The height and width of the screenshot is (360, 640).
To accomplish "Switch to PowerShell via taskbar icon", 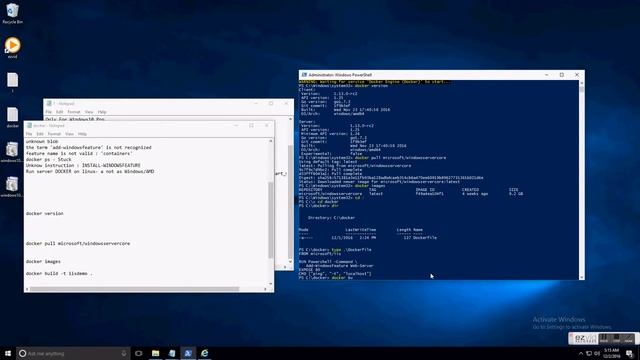I will (x=188, y=353).
